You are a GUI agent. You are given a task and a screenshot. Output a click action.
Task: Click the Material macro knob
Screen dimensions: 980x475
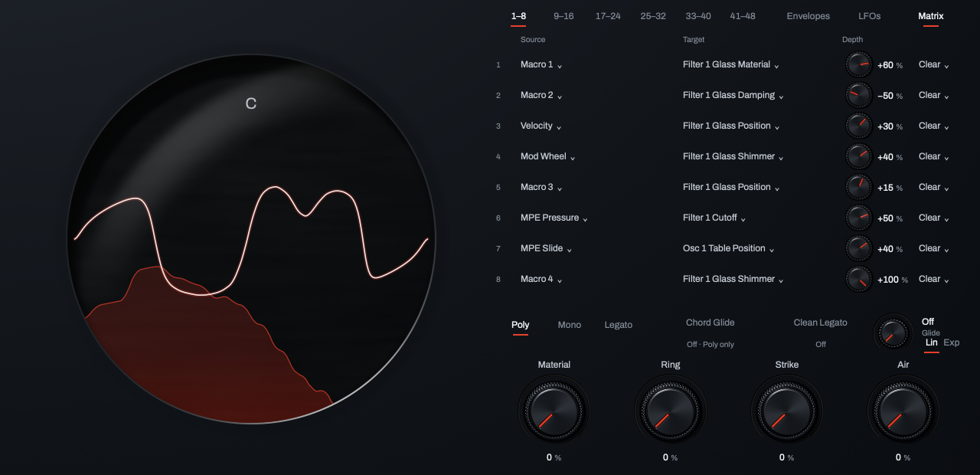pos(554,411)
